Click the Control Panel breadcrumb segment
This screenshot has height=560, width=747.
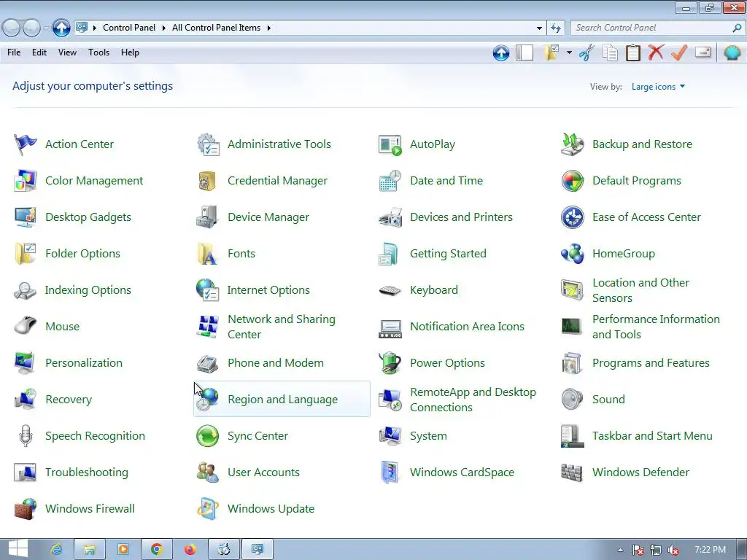[129, 28]
